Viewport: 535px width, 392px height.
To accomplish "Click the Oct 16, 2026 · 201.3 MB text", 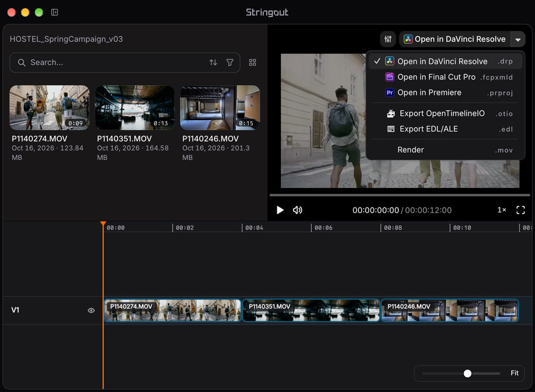I will tap(216, 153).
